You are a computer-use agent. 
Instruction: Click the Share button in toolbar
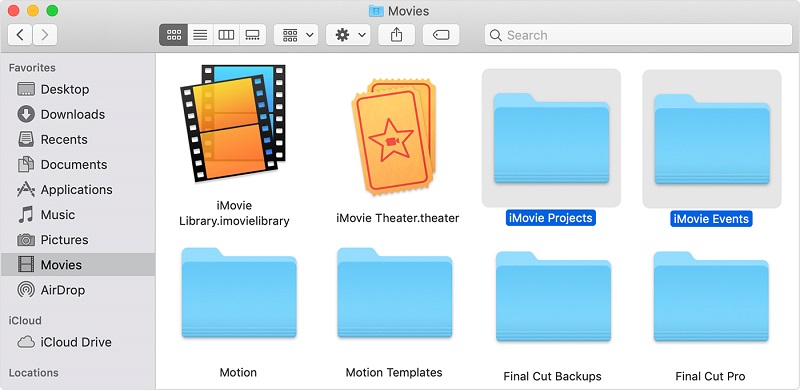396,35
